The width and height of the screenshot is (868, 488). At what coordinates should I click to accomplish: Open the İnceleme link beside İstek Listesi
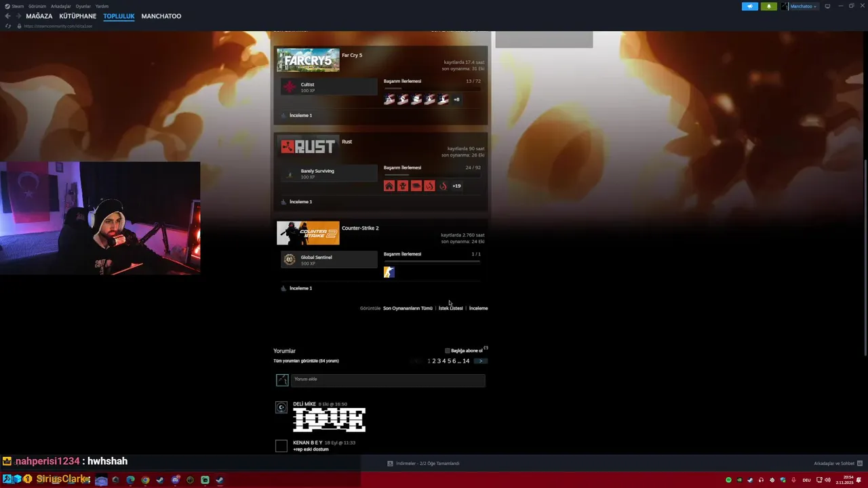pyautogui.click(x=478, y=308)
